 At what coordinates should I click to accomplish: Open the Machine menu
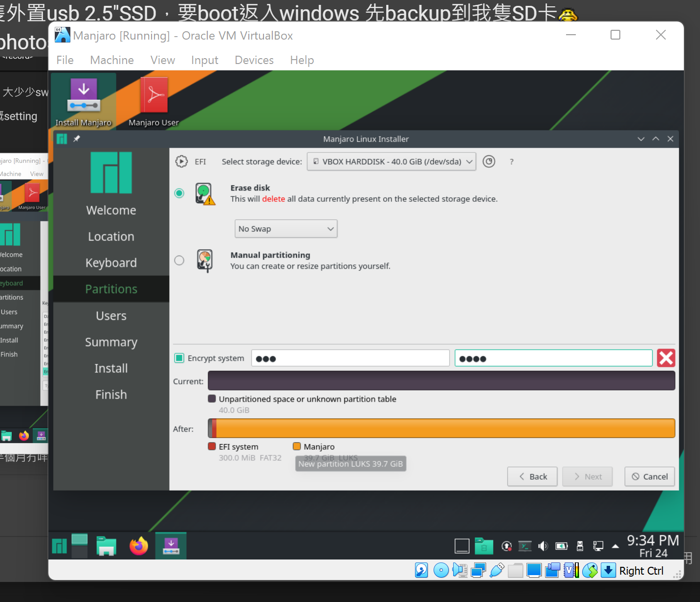(x=111, y=60)
